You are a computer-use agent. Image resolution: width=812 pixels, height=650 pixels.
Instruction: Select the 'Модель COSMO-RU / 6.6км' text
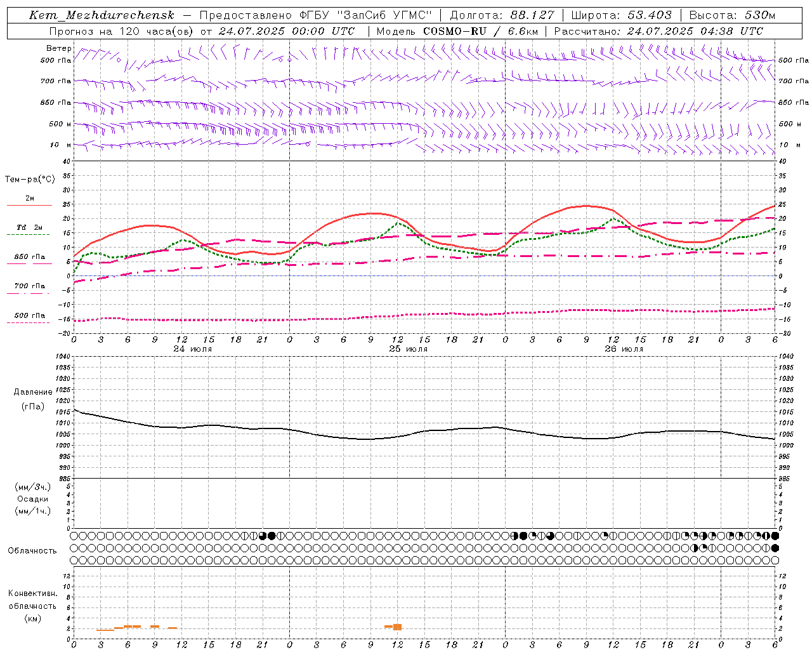tap(457, 31)
